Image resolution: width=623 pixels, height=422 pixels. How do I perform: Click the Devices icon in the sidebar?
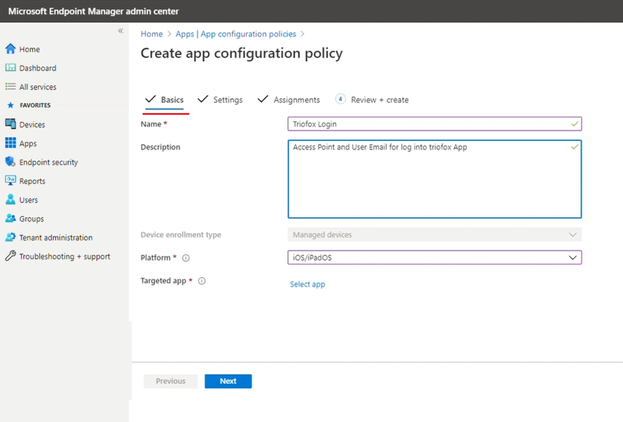coord(11,124)
